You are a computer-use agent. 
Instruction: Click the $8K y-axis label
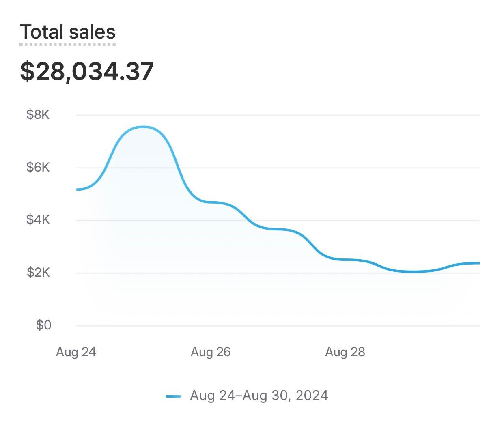click(38, 115)
